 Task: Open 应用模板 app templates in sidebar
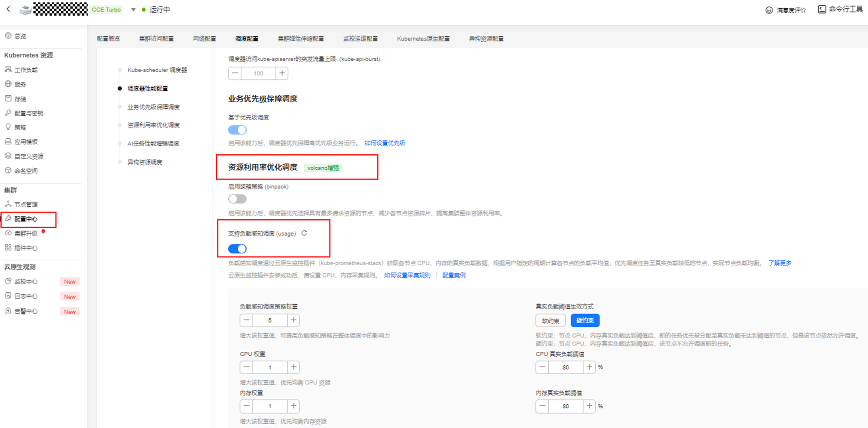coord(21,142)
